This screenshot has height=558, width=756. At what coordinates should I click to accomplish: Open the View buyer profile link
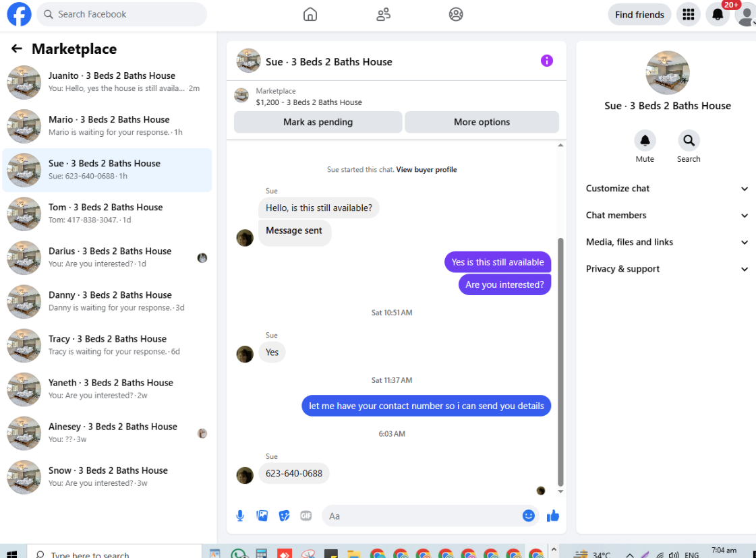coord(426,170)
